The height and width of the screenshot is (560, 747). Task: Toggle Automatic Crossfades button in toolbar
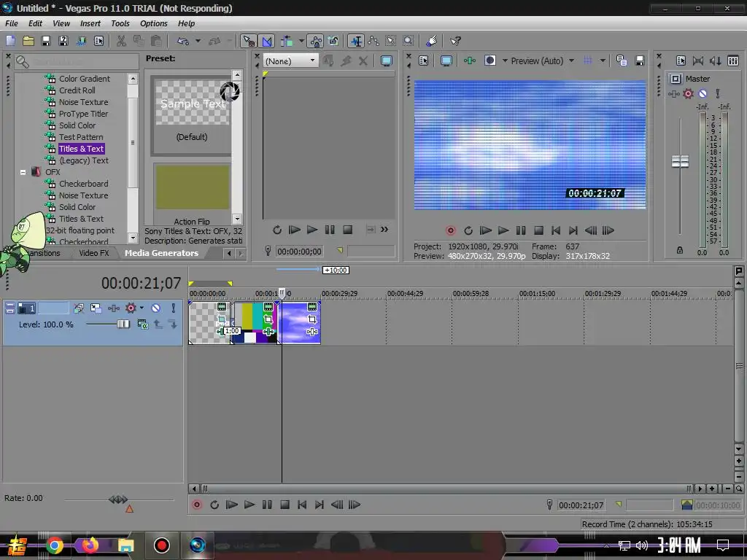click(x=267, y=41)
